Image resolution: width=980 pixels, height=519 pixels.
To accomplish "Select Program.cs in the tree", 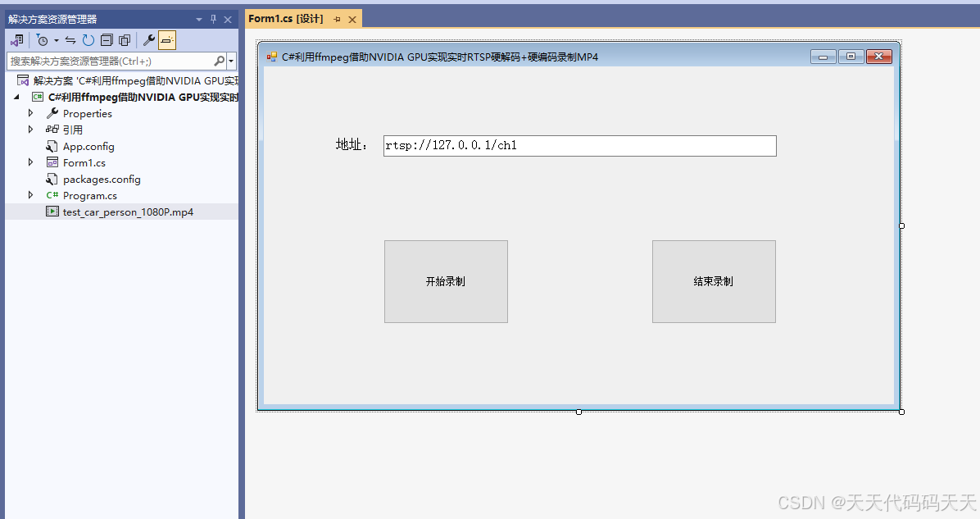I will 89,196.
